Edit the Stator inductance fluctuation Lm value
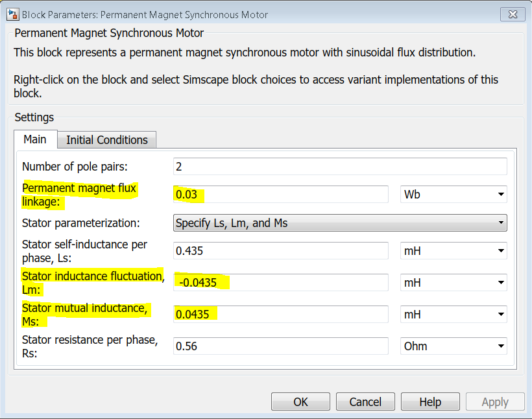 pos(280,283)
